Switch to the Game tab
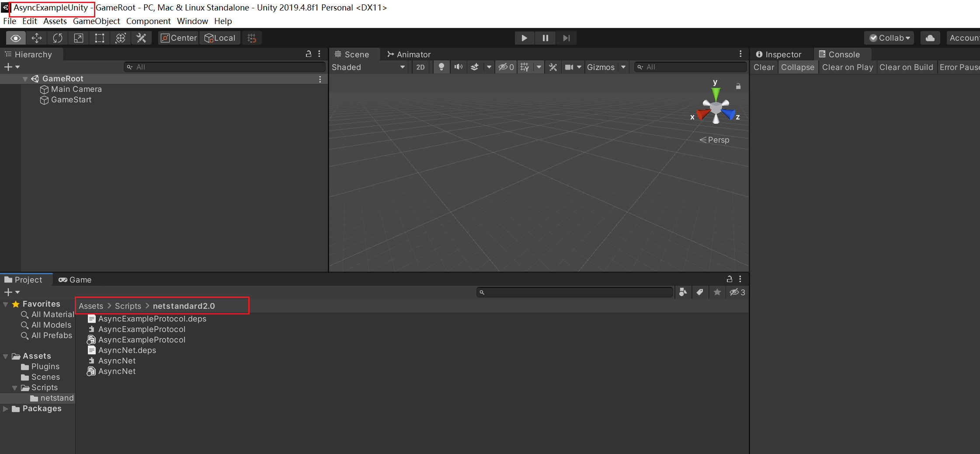The height and width of the screenshot is (454, 980). 75,279
